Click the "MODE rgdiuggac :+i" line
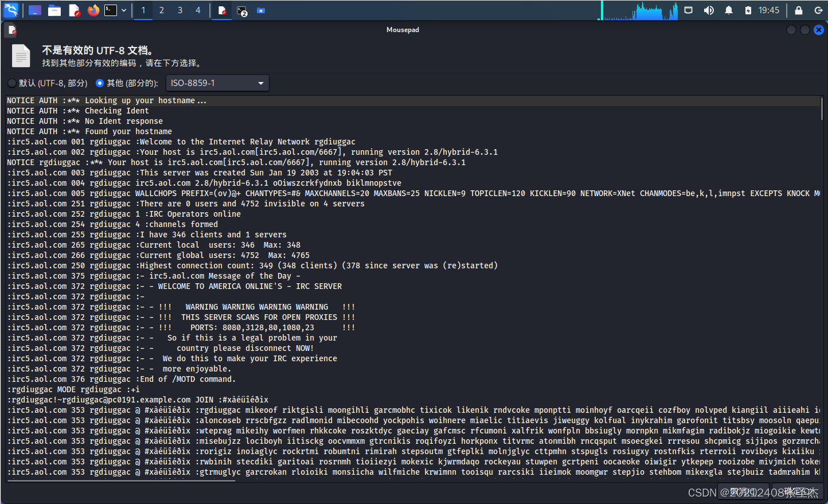 pyautogui.click(x=73, y=389)
